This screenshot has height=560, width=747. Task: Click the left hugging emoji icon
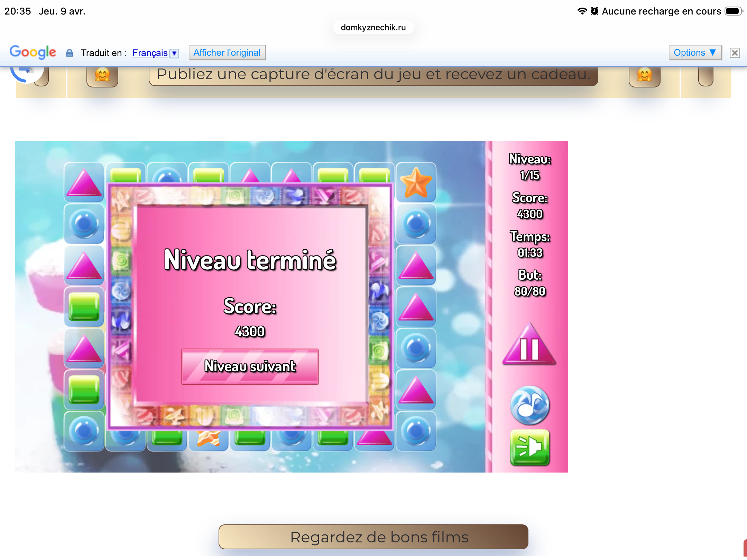pyautogui.click(x=102, y=75)
